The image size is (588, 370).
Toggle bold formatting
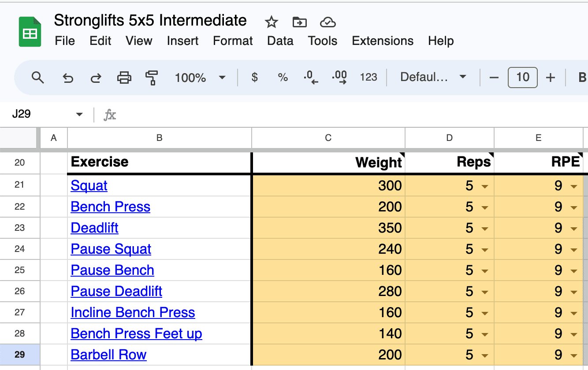(582, 78)
